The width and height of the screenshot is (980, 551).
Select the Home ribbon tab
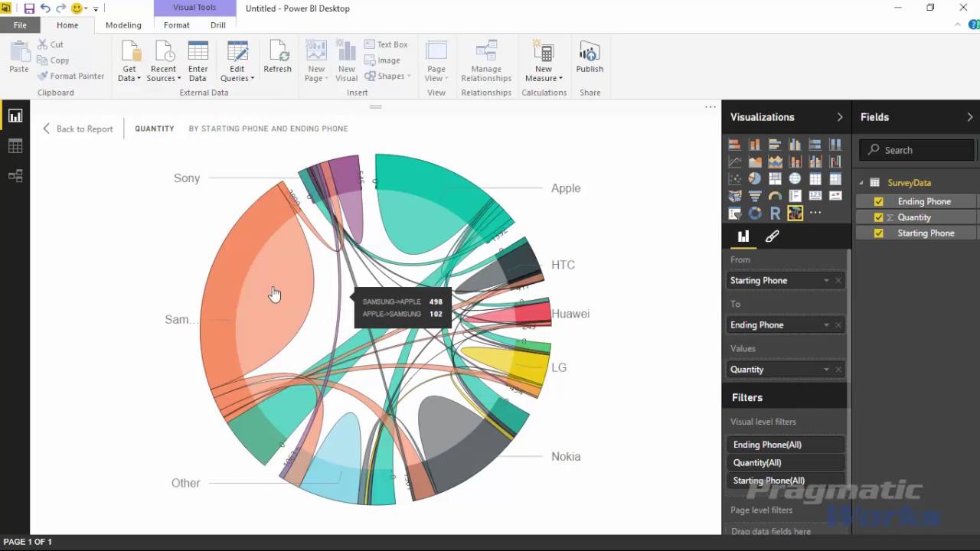(x=67, y=24)
